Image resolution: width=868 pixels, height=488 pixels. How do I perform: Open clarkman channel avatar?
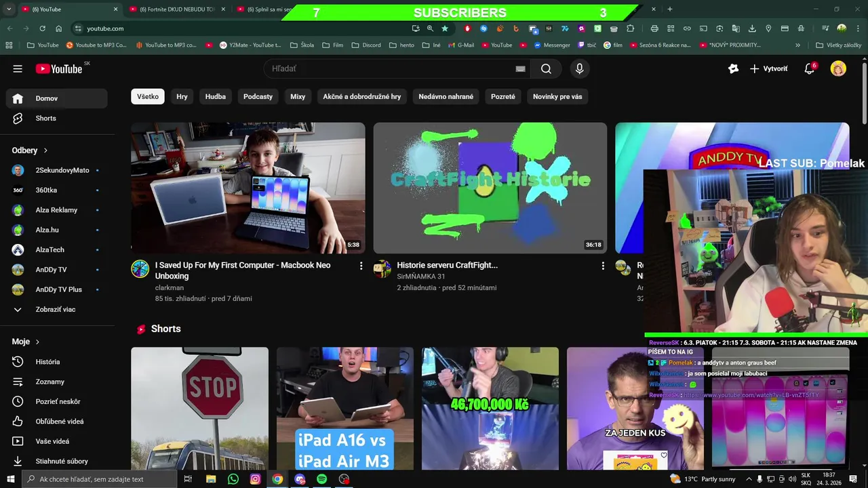pyautogui.click(x=140, y=269)
